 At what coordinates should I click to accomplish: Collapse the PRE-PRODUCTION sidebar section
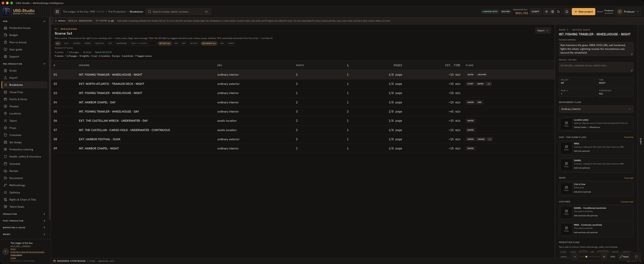[x=44, y=64]
